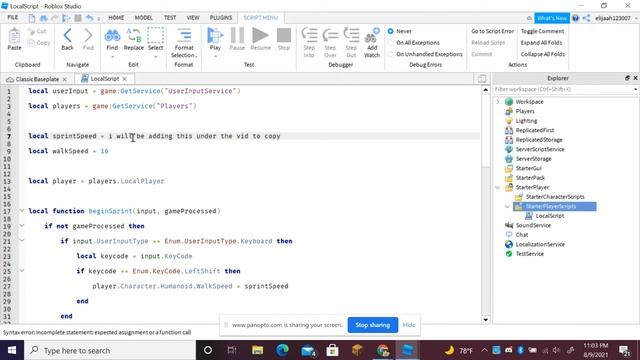Click script editor scroll down arrow

coord(486,320)
